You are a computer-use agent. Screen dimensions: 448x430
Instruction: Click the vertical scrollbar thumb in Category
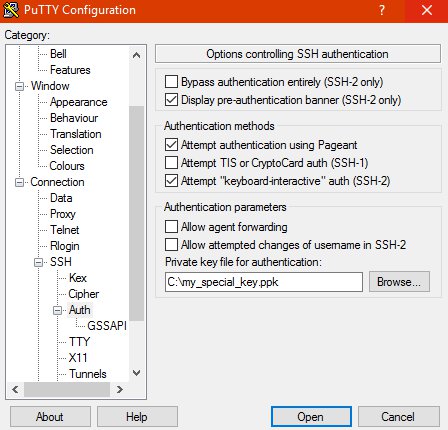[x=136, y=213]
